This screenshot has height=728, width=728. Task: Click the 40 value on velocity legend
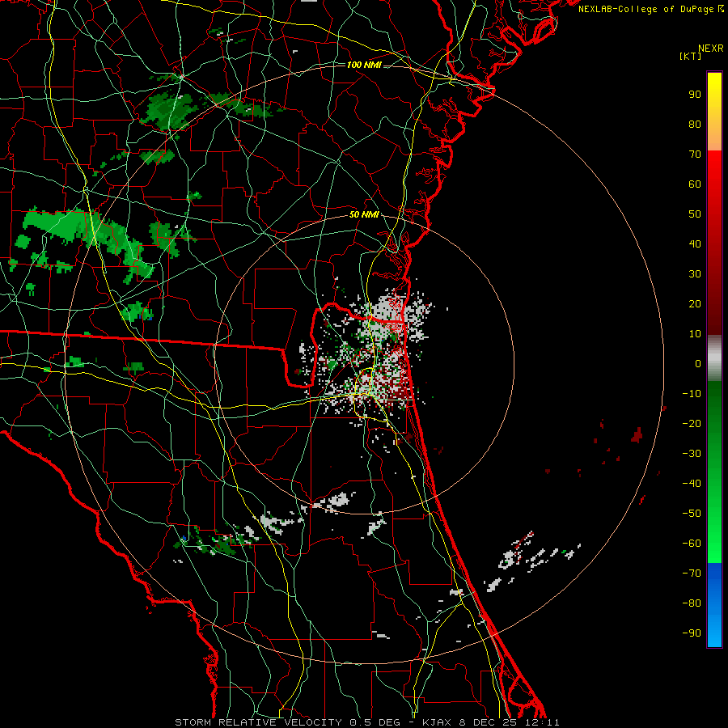pos(695,243)
